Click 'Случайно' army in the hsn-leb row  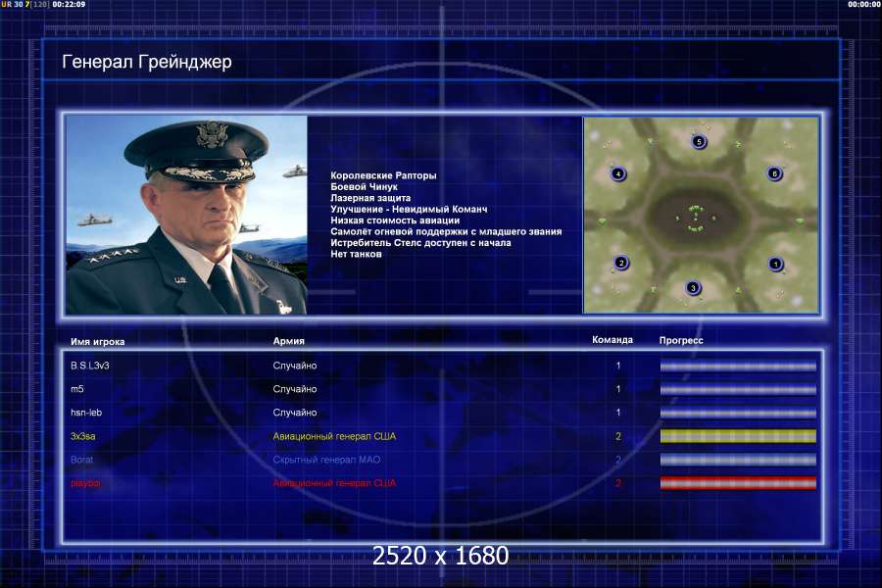coord(295,413)
